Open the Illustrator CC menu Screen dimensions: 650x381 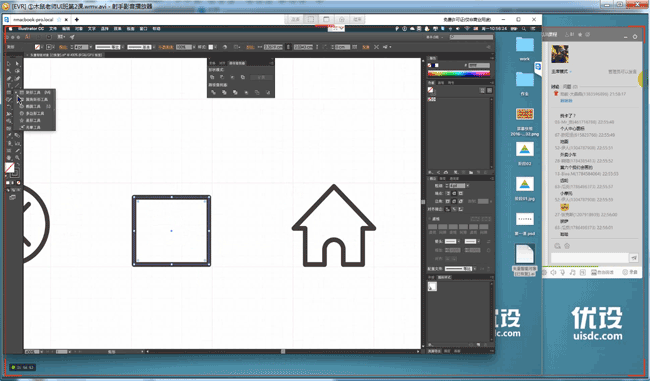[x=31, y=29]
